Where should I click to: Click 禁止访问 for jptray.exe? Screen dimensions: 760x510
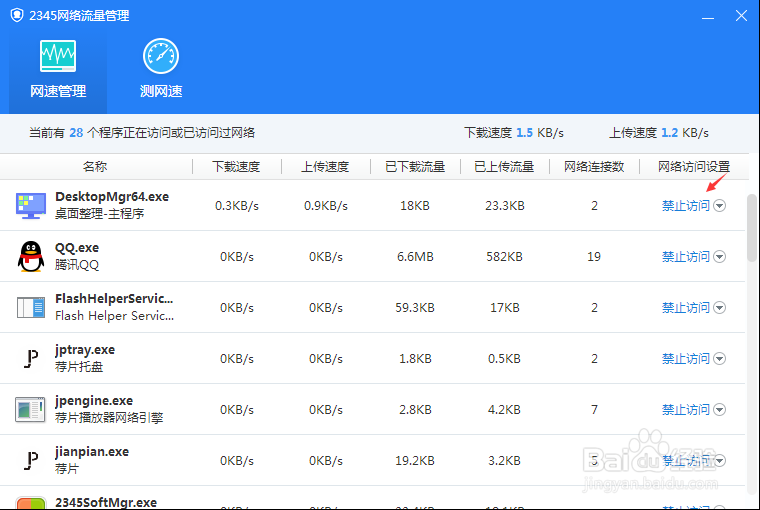[x=686, y=359]
